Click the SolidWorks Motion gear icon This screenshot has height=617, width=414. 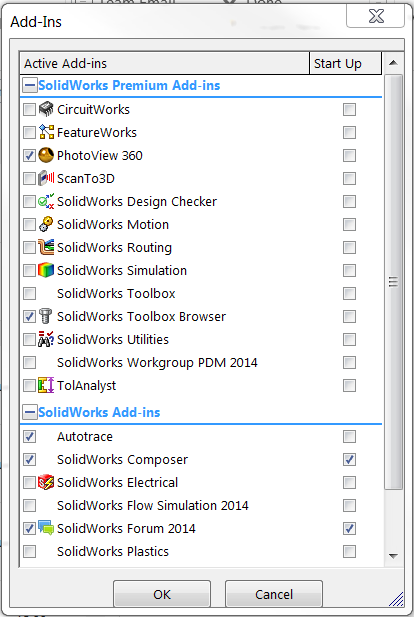coord(46,224)
